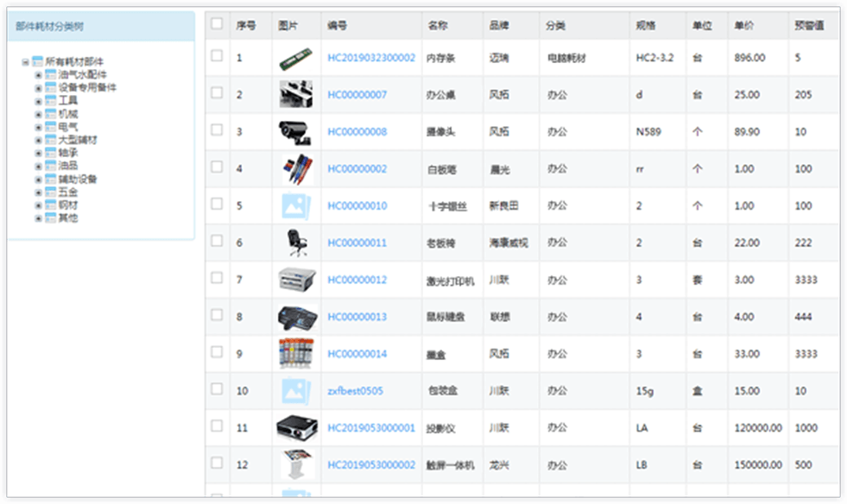This screenshot has height=504, width=847.
Task: Click the security camera image in row 3
Action: tap(296, 132)
